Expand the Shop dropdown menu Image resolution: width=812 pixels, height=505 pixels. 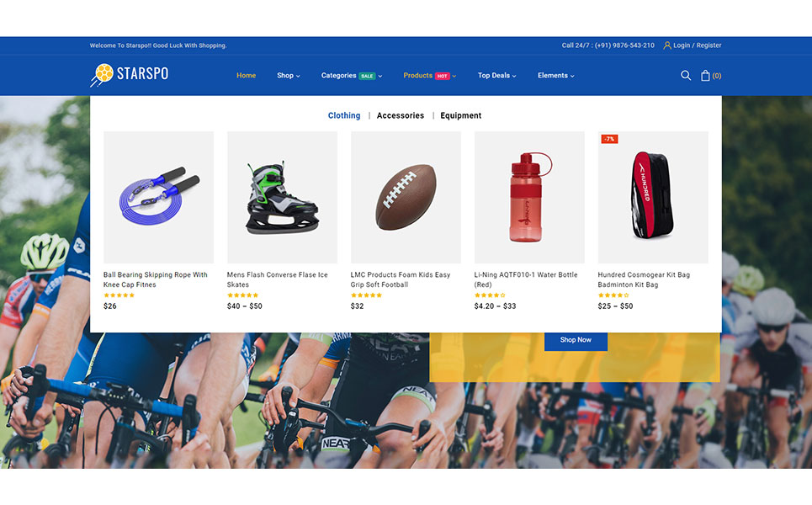289,76
